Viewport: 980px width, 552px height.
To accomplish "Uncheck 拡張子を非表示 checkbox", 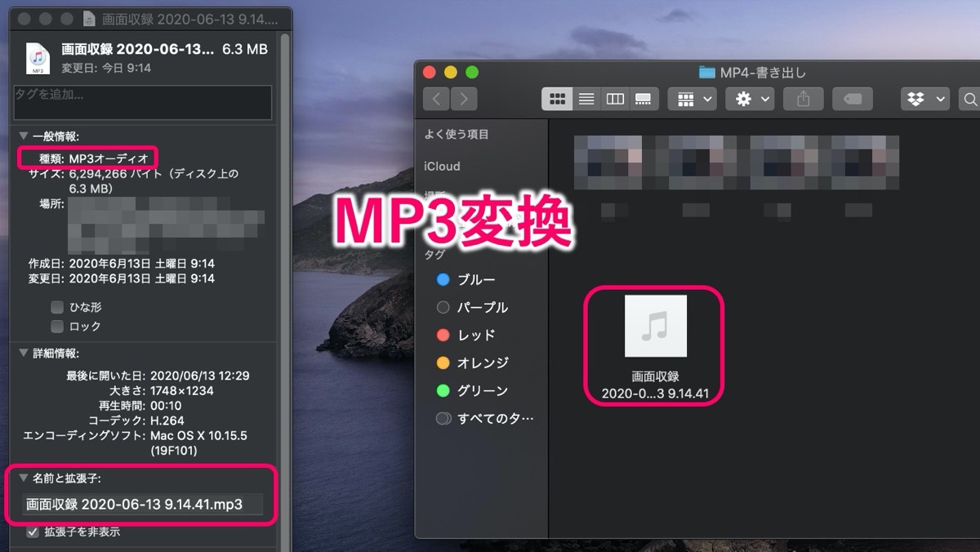I will coord(33,532).
